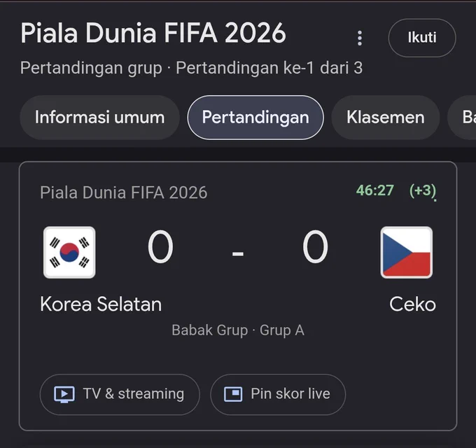Select the Pertandingan tab
Viewport: 476px width, 448px height.
(x=255, y=118)
